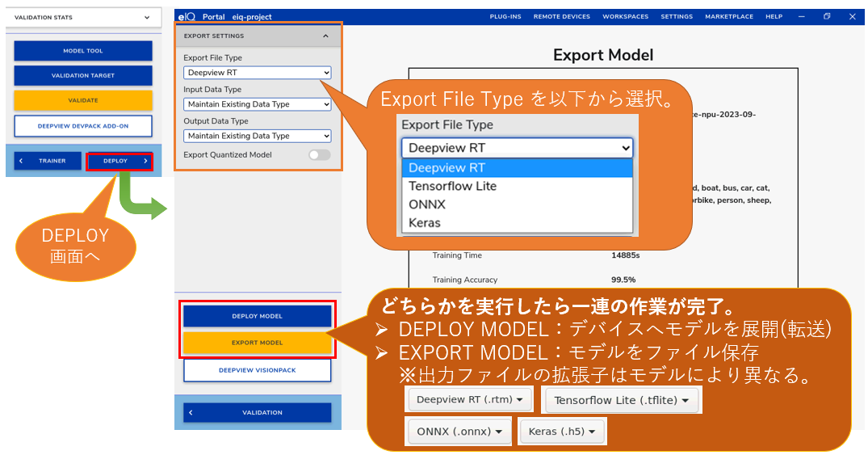Click the eIQ Portal logo icon
This screenshot has width=868, height=455.
tap(186, 16)
